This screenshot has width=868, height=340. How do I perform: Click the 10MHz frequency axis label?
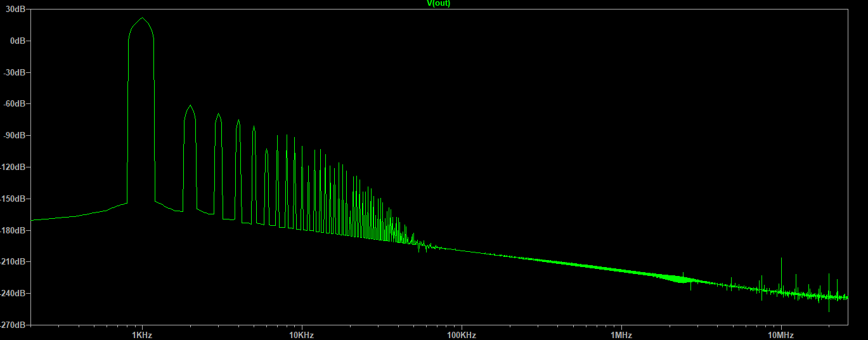click(x=781, y=334)
